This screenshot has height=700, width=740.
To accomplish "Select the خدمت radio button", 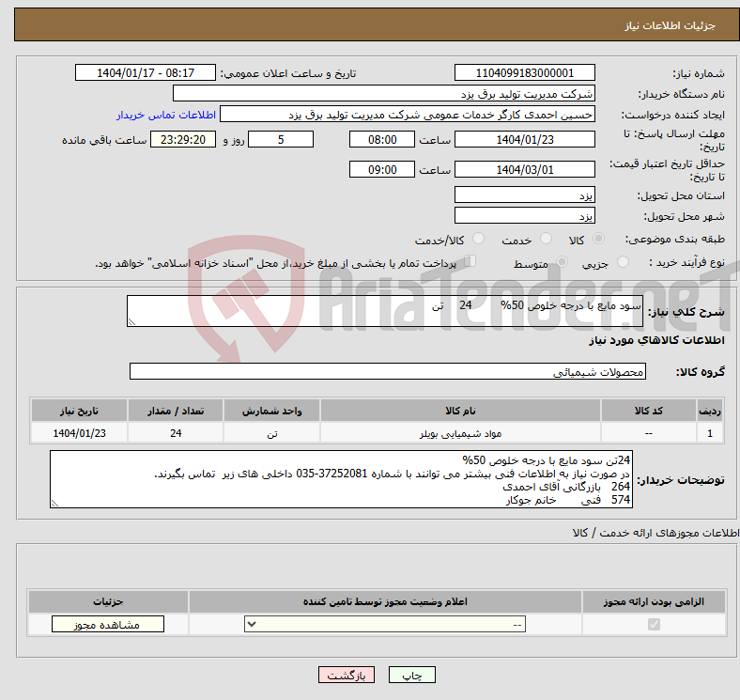I will [x=546, y=239].
